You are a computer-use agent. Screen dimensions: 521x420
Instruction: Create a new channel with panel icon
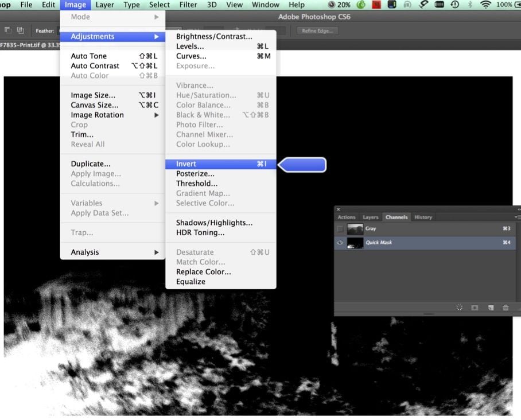[x=491, y=308]
